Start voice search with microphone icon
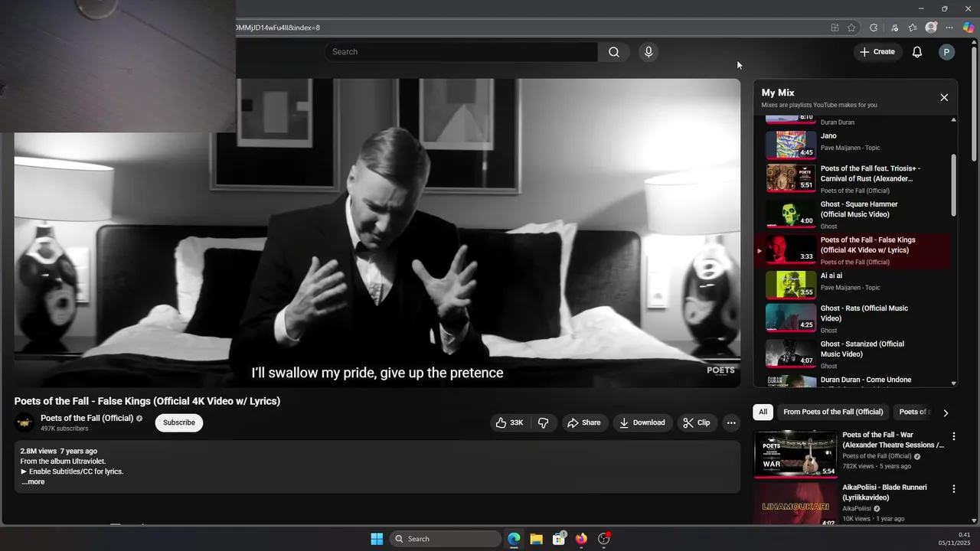 (648, 52)
